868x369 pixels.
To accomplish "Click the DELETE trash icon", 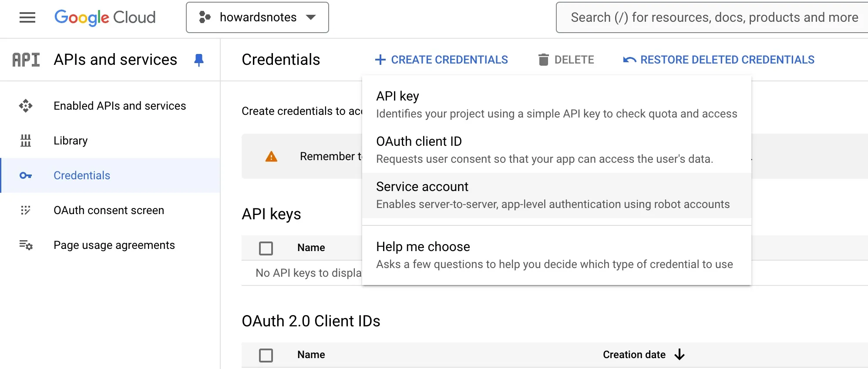I will coord(543,60).
